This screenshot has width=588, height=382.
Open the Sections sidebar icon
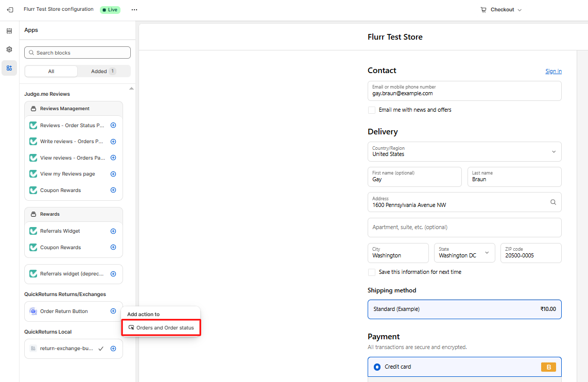[9, 31]
